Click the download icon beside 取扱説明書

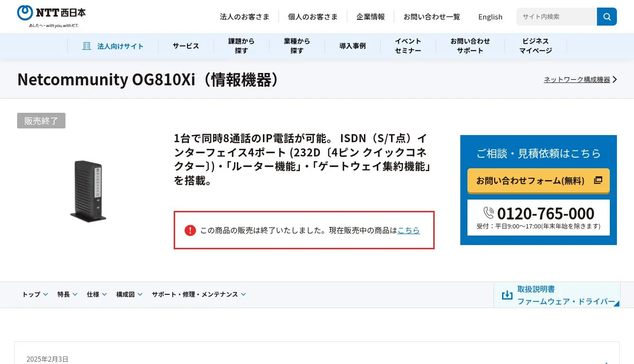507,295
